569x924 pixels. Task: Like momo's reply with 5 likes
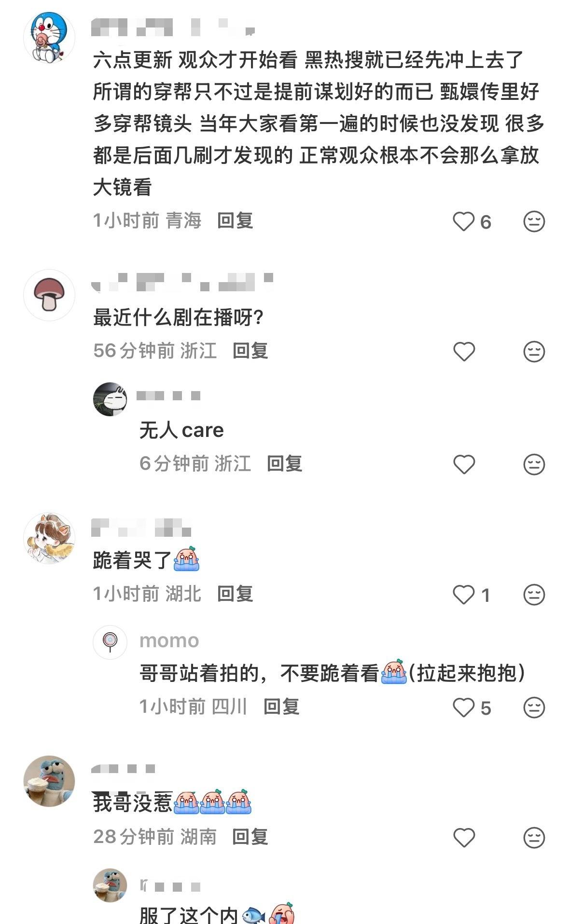[464, 707]
